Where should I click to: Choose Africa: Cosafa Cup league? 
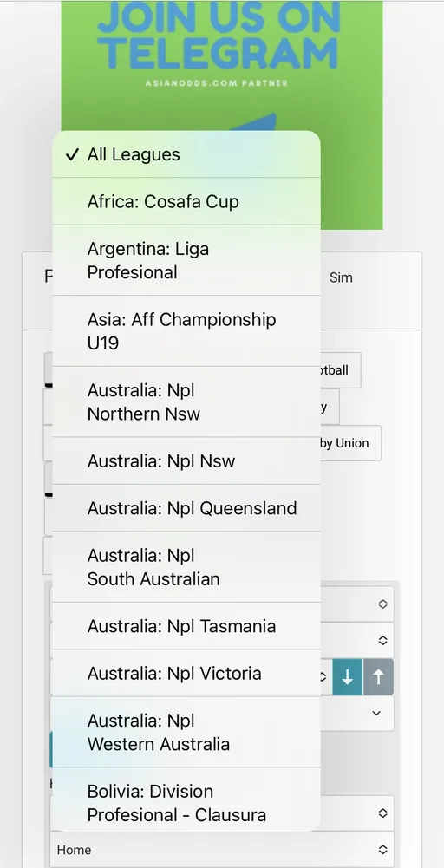tap(186, 201)
